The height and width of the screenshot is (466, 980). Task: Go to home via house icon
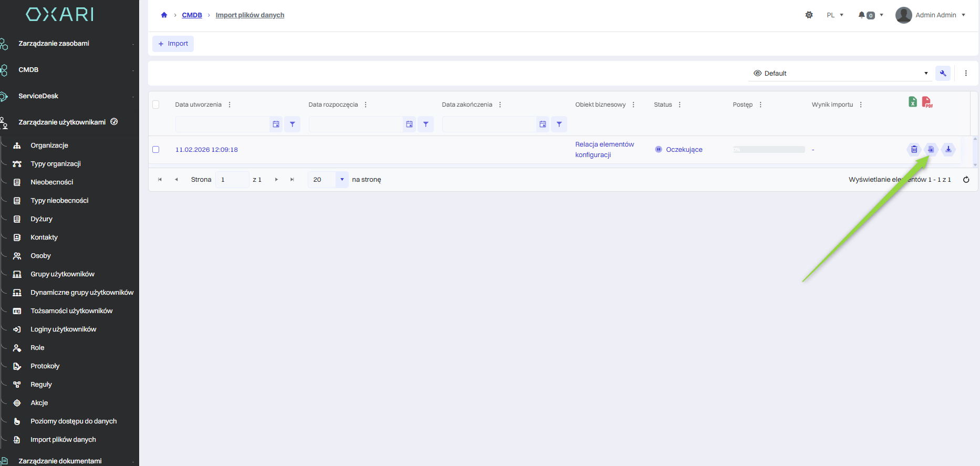164,15
